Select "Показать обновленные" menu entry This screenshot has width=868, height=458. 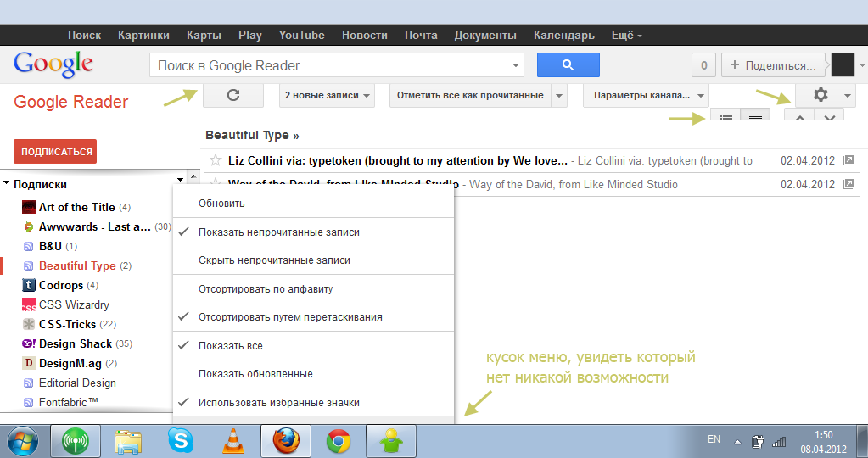point(313,374)
